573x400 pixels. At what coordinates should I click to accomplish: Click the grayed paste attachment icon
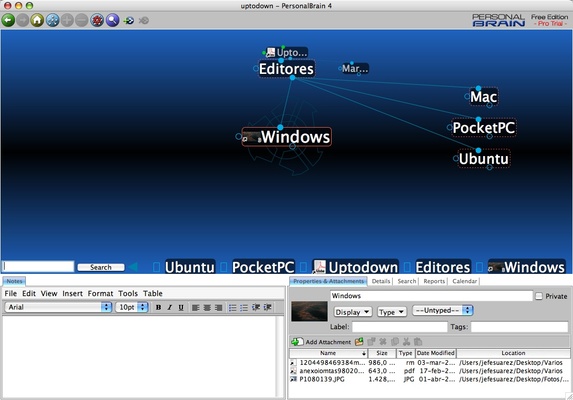click(x=418, y=342)
